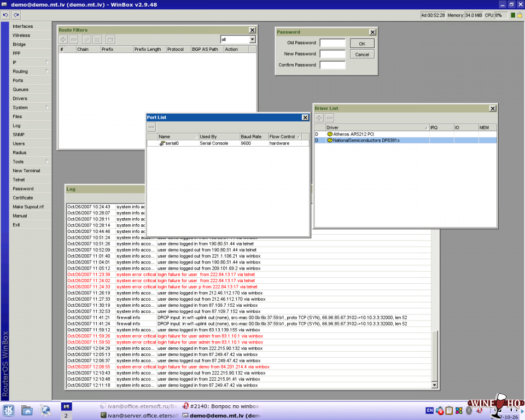Expand the Routing submenu
525x420 pixels.
click(47, 72)
